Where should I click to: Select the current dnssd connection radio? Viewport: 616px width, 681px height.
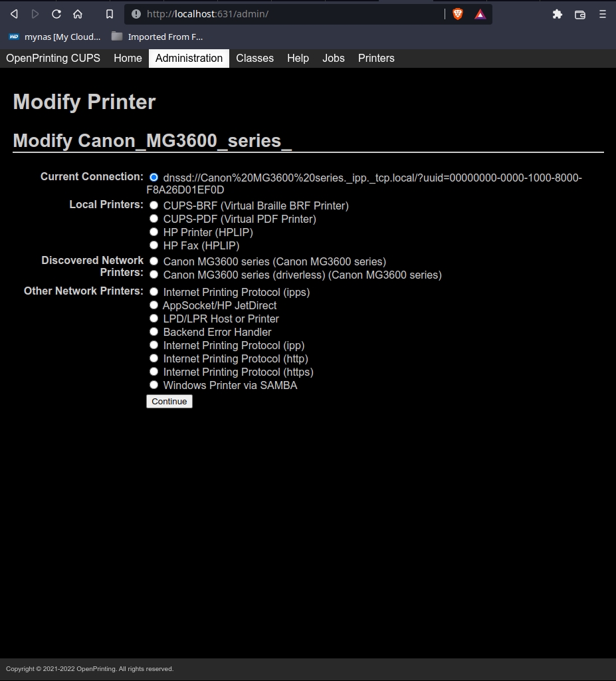pyautogui.click(x=154, y=177)
